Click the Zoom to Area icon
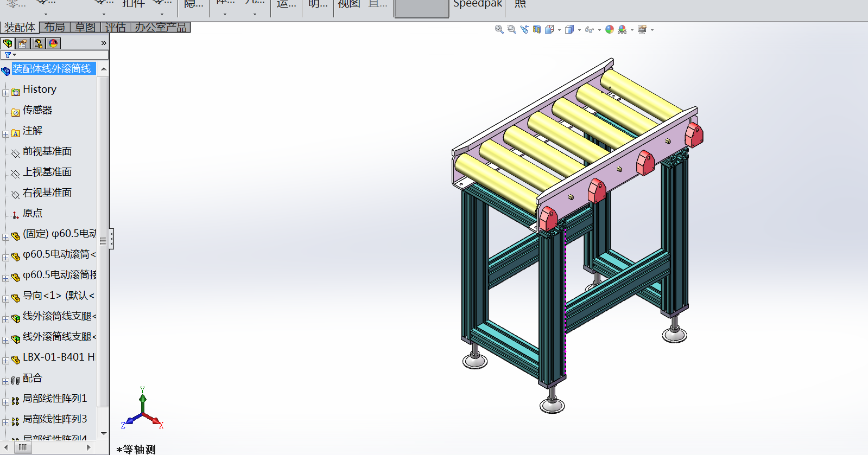Image resolution: width=868 pixels, height=455 pixels. point(511,29)
